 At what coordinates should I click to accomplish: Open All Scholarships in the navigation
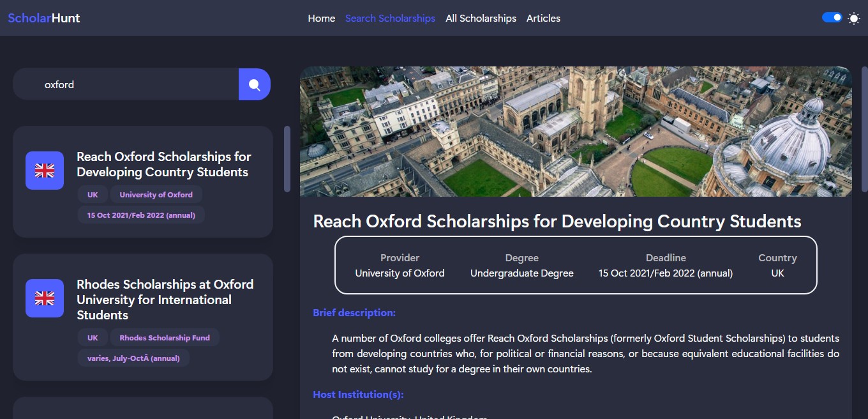point(481,19)
